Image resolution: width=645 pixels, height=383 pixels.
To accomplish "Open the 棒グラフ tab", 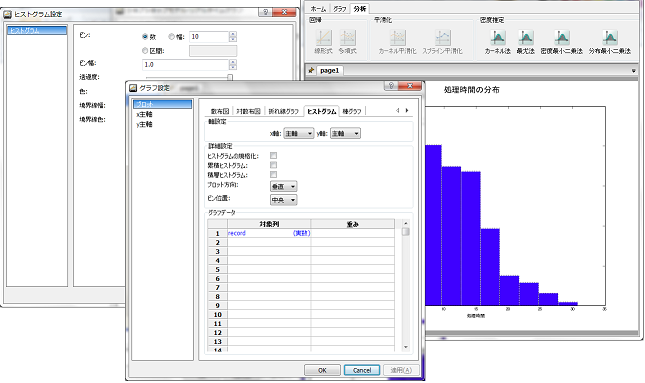I will (x=352, y=111).
